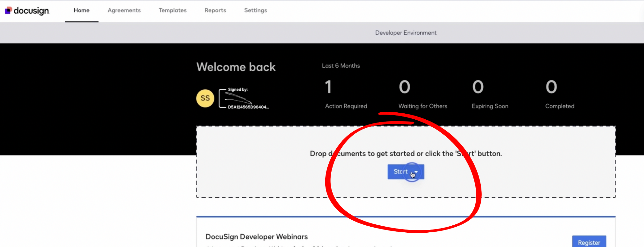Image resolution: width=644 pixels, height=247 pixels.
Task: Click the DocuSign logo
Action: coord(27,11)
